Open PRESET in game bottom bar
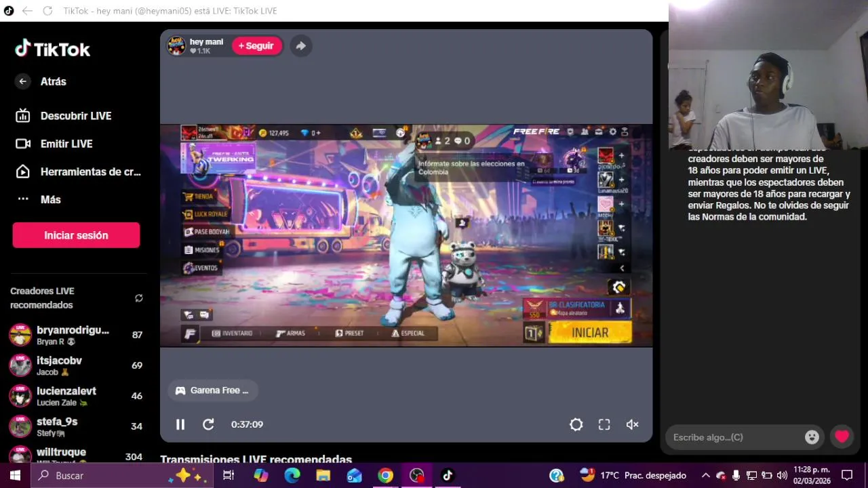Image resolution: width=868 pixels, height=488 pixels. tap(350, 333)
